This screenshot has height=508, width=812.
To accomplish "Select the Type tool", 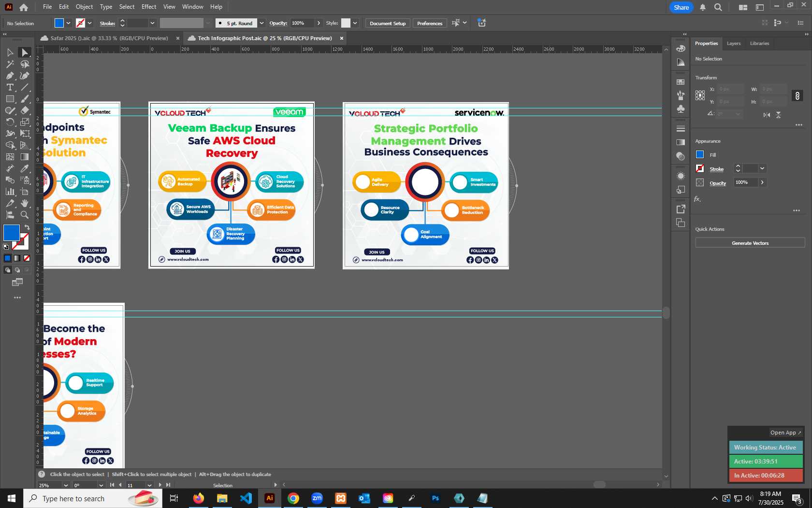I will click(10, 87).
